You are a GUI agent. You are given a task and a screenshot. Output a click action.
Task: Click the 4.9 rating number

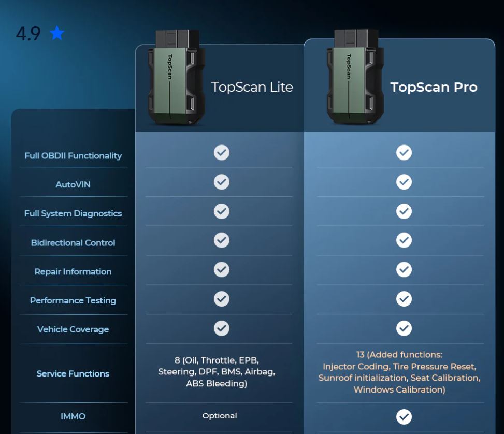[28, 34]
